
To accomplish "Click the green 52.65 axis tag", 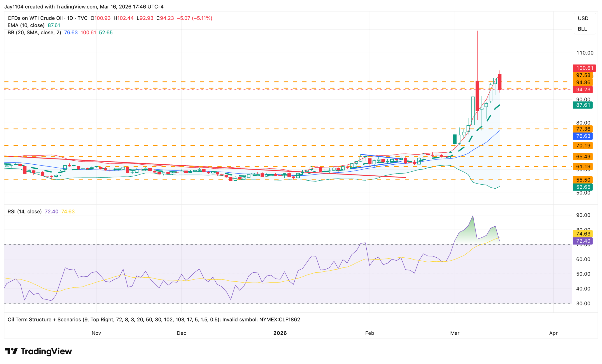I will pos(583,187).
